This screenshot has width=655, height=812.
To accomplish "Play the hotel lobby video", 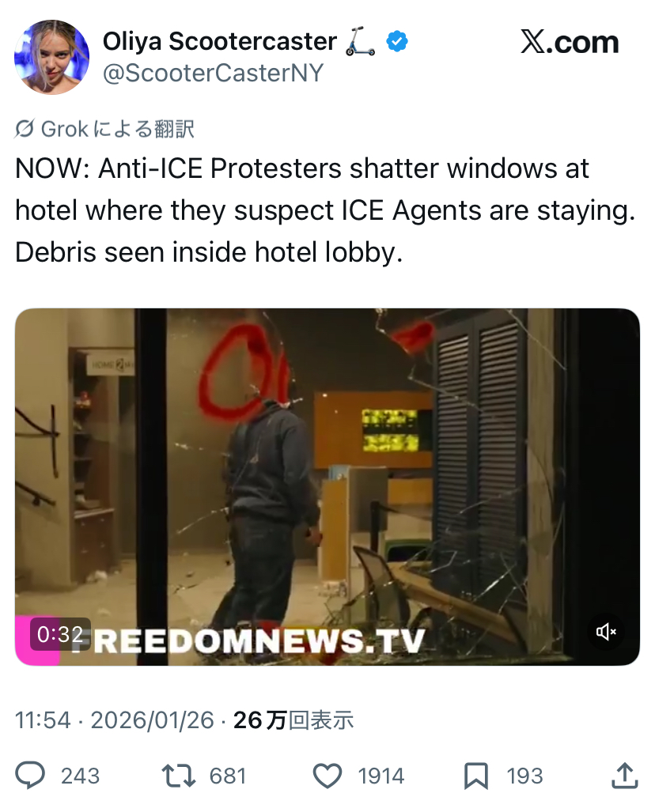I will pyautogui.click(x=327, y=487).
